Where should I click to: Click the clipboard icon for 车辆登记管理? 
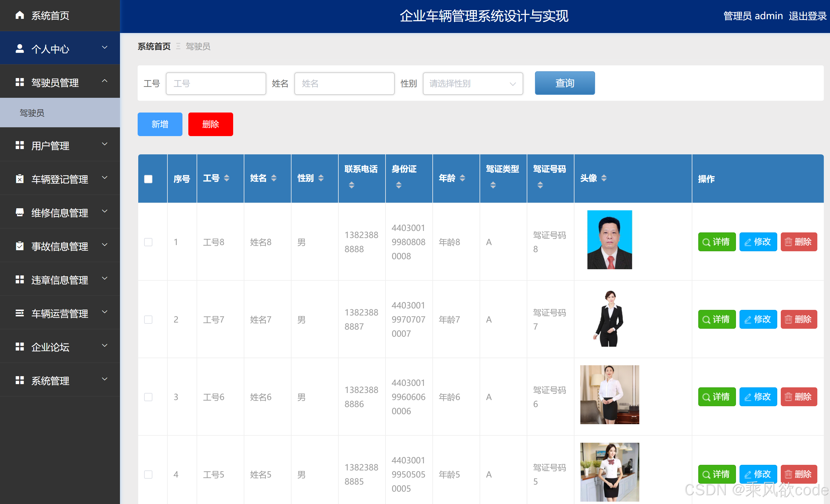pos(19,179)
